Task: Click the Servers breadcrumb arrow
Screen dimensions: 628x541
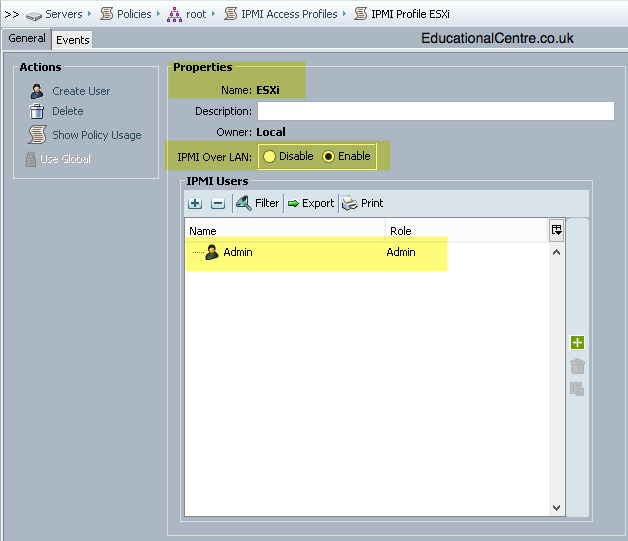Action: point(89,14)
